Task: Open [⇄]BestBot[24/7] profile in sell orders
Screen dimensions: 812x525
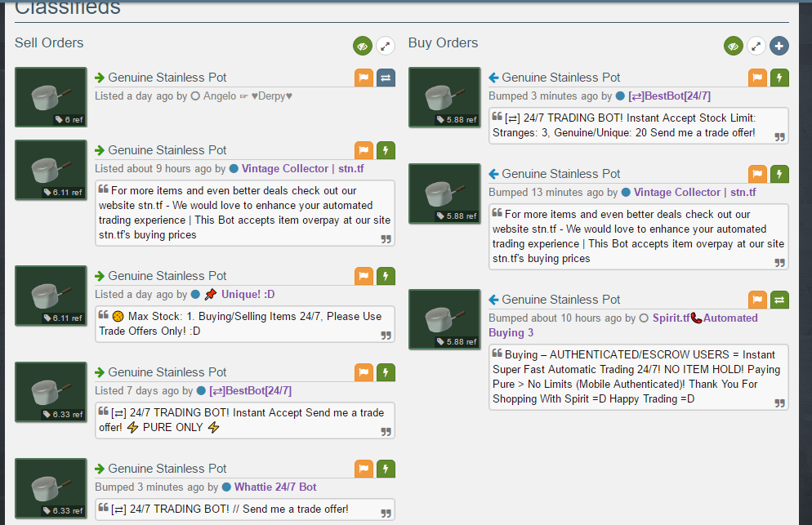Action: coord(250,391)
